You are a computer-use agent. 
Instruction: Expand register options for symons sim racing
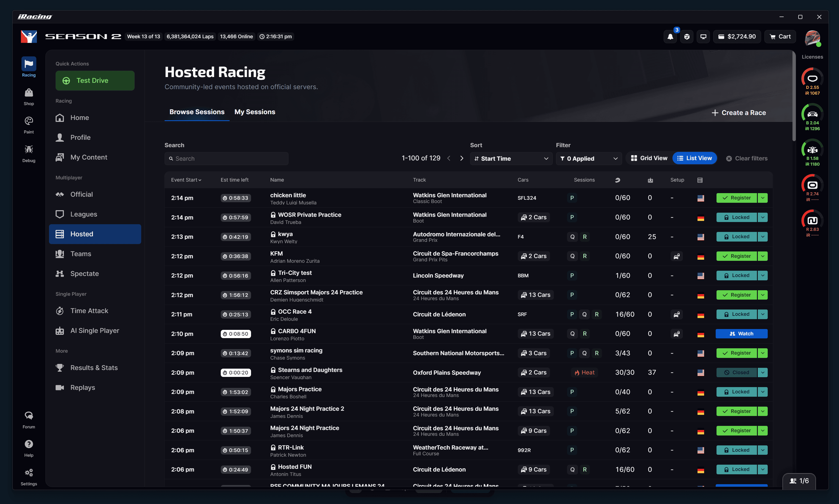tap(763, 353)
